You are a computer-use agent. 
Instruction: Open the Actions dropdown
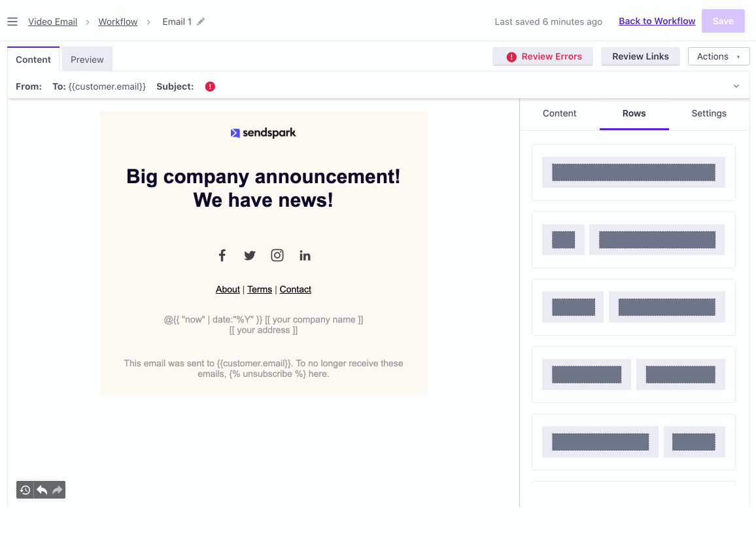pyautogui.click(x=718, y=56)
